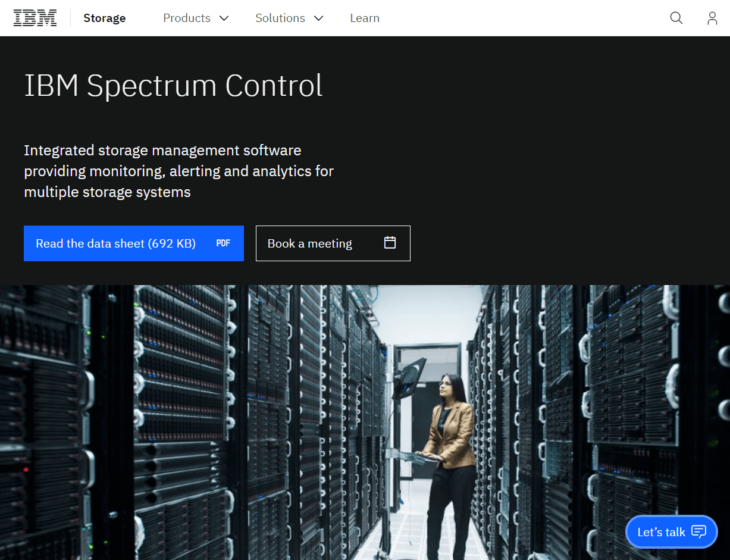Click the IBM logo
Image resolution: width=730 pixels, height=560 pixels.
35,18
